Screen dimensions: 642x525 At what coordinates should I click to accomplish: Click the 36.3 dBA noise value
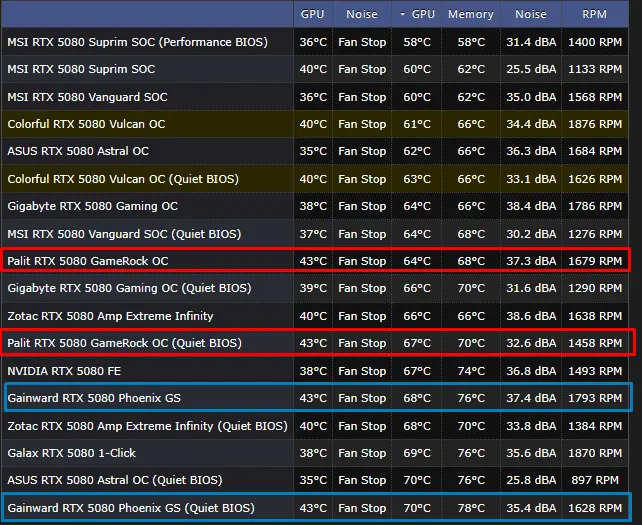tap(531, 151)
